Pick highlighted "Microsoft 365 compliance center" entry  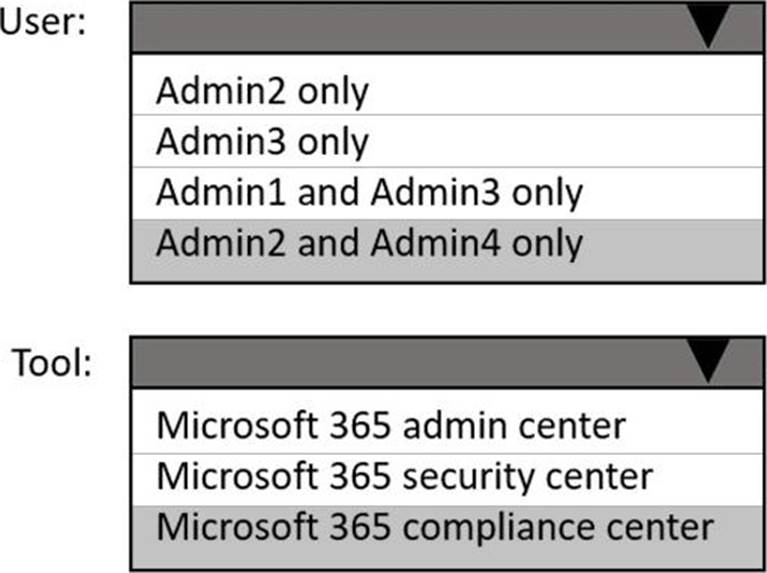point(436,527)
